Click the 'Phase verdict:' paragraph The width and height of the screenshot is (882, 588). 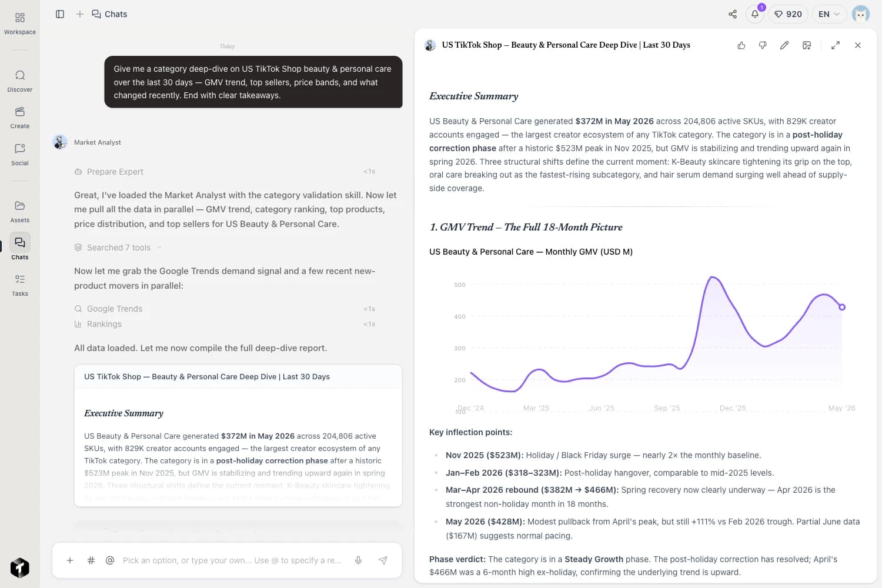(633, 566)
